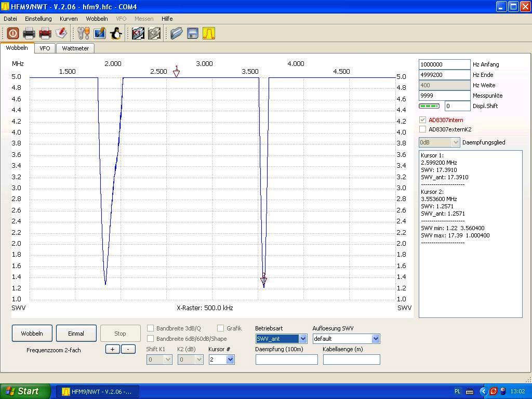Image resolution: width=532 pixels, height=399 pixels.
Task: Open the Kursor # dropdown
Action: (230, 360)
